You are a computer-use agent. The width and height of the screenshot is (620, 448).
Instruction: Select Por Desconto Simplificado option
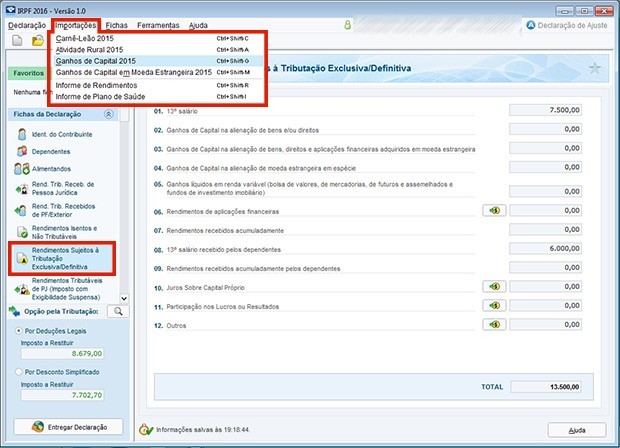[19, 372]
